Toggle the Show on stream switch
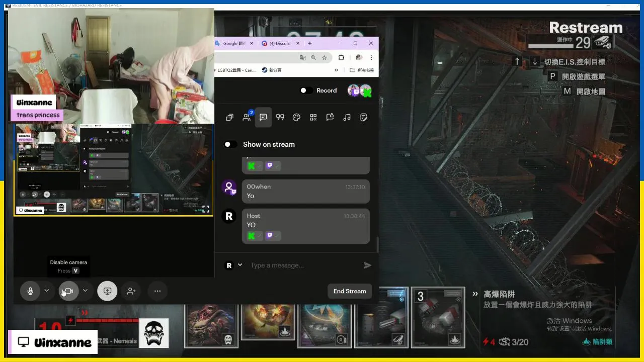644x362 pixels. point(230,144)
